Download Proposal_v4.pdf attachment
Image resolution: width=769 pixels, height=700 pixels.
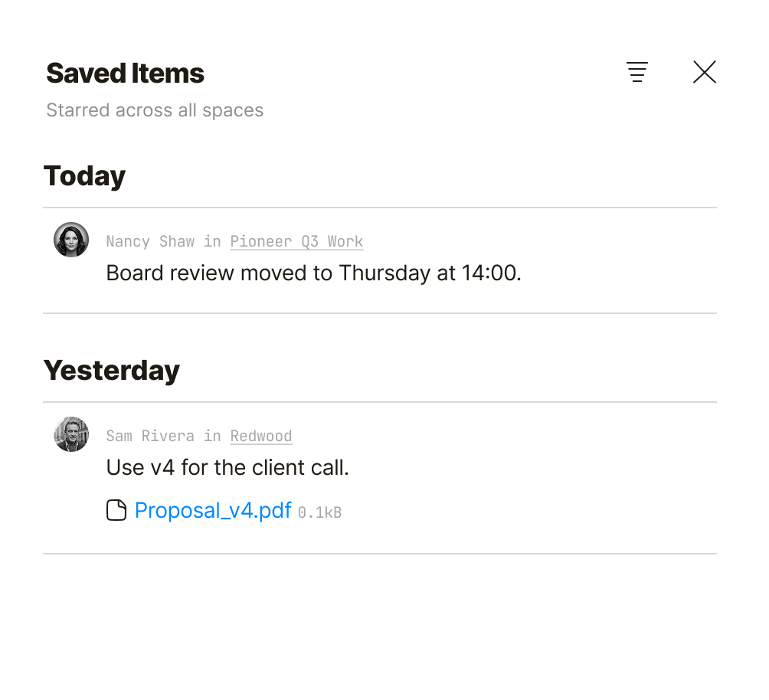213,510
